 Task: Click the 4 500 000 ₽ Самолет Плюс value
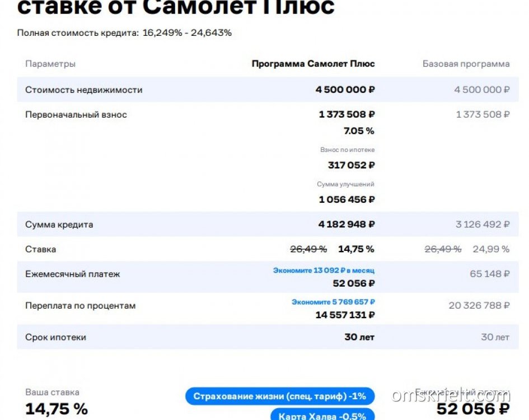point(345,90)
